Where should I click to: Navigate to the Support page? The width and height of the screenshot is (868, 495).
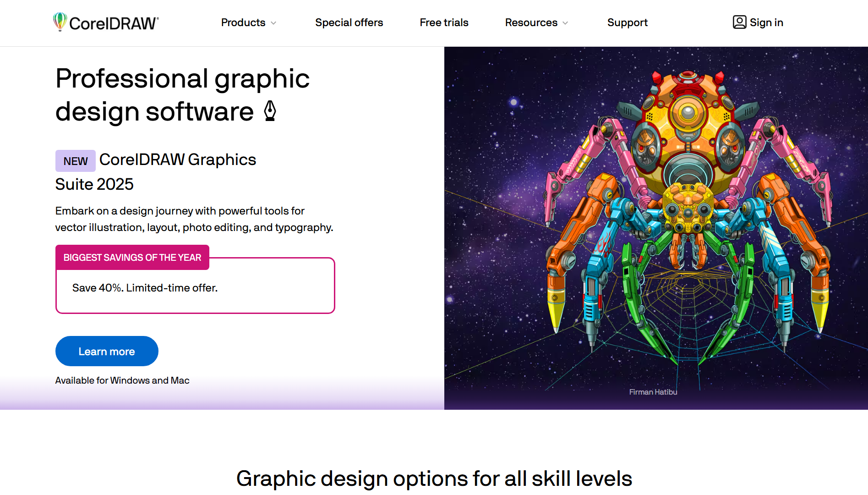tap(627, 22)
